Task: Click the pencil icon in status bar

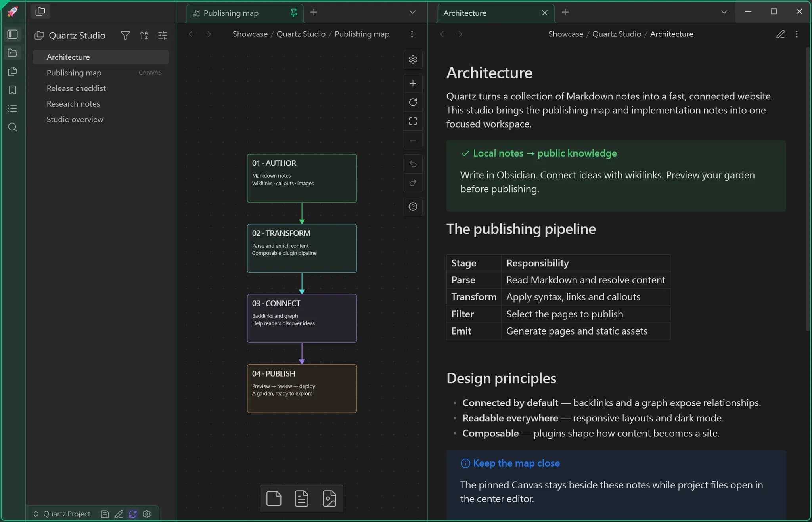Action: 119,514
